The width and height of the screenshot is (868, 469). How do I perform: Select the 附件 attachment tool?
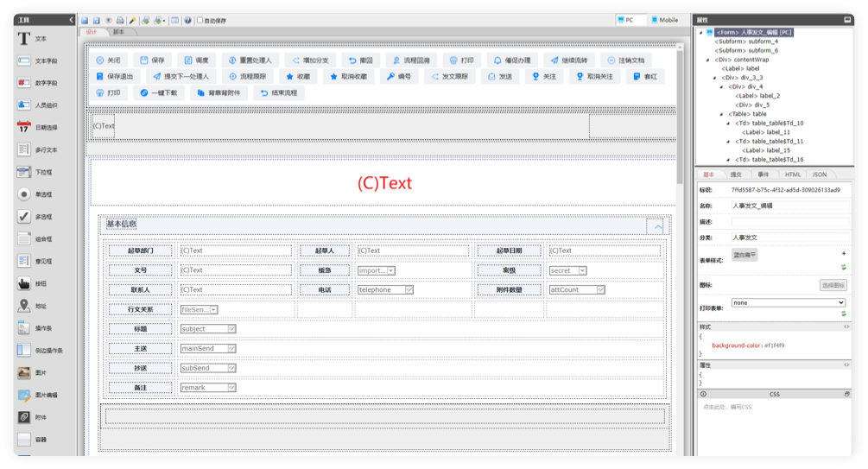click(33, 417)
